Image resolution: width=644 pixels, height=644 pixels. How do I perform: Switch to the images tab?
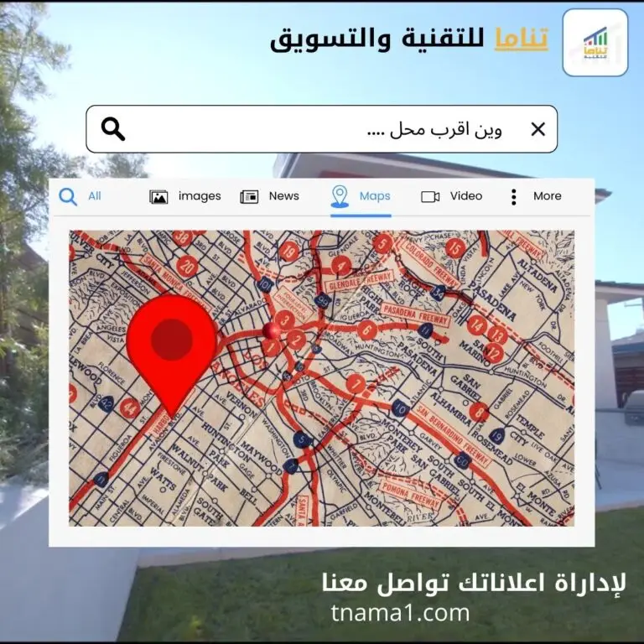point(200,196)
